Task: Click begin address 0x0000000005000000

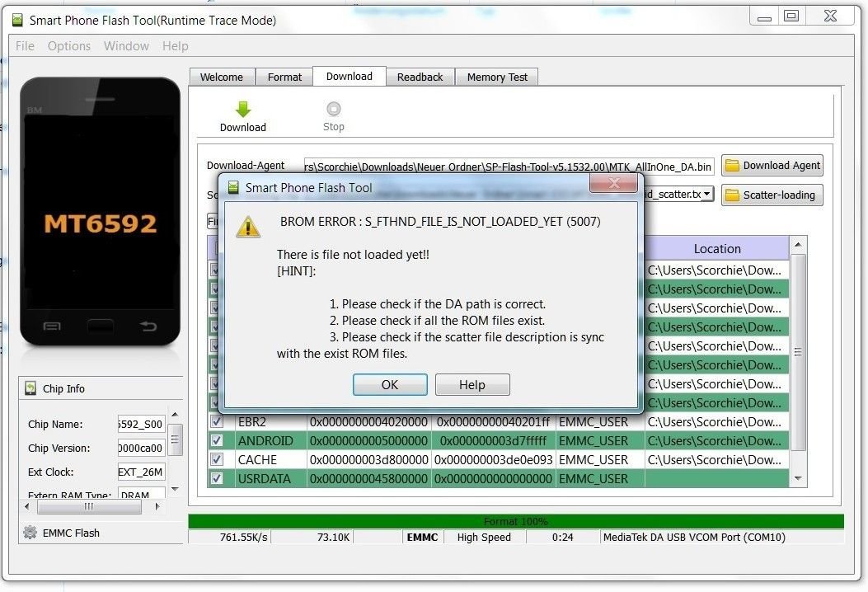Action: pos(368,441)
